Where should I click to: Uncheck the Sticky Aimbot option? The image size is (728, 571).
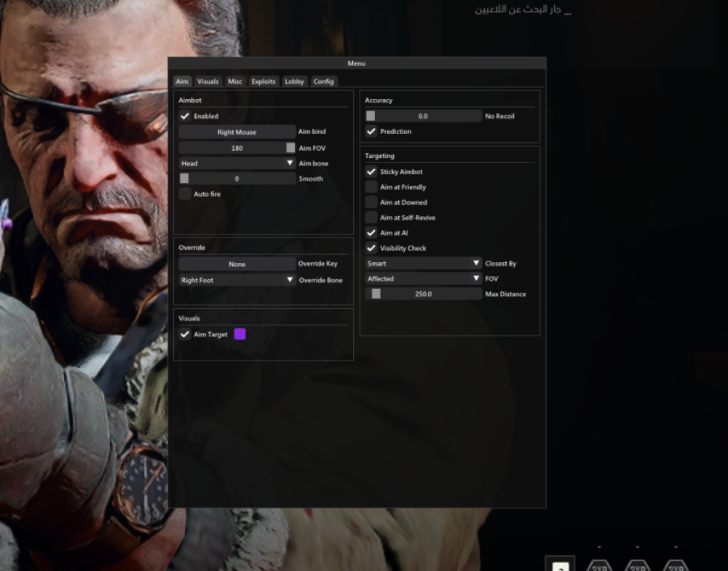371,172
